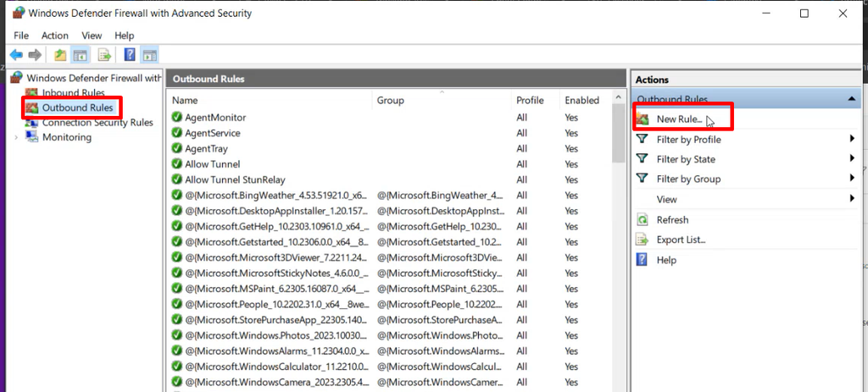868x392 pixels.
Task: Click the Monitoring node icon
Action: coord(32,137)
